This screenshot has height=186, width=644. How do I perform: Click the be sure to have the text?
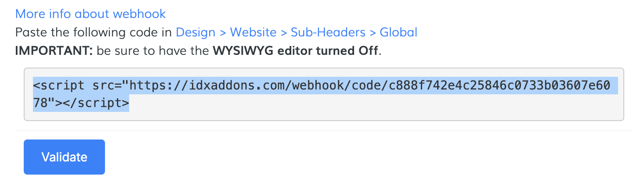click(153, 50)
